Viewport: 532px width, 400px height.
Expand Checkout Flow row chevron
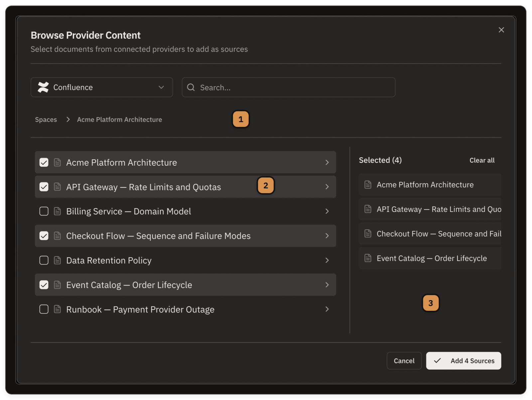(x=327, y=236)
